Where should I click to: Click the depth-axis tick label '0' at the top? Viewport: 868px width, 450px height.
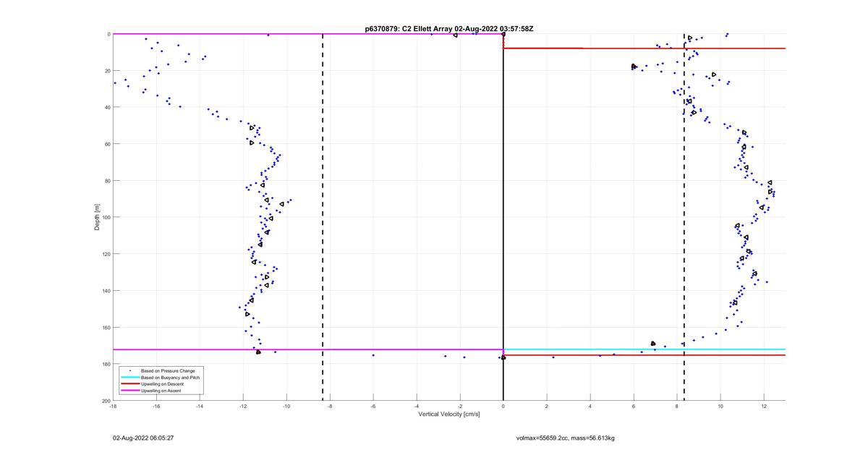tap(109, 34)
